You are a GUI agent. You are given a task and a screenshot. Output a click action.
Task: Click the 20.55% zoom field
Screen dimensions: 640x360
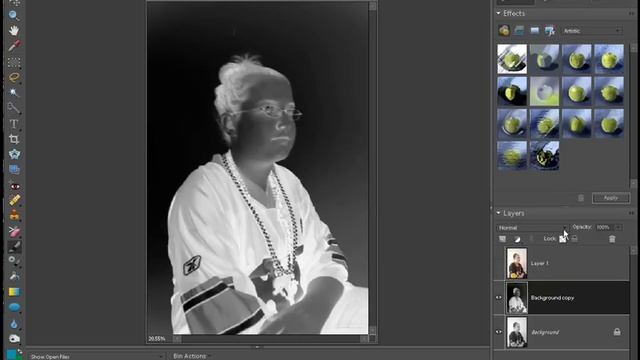(158, 338)
